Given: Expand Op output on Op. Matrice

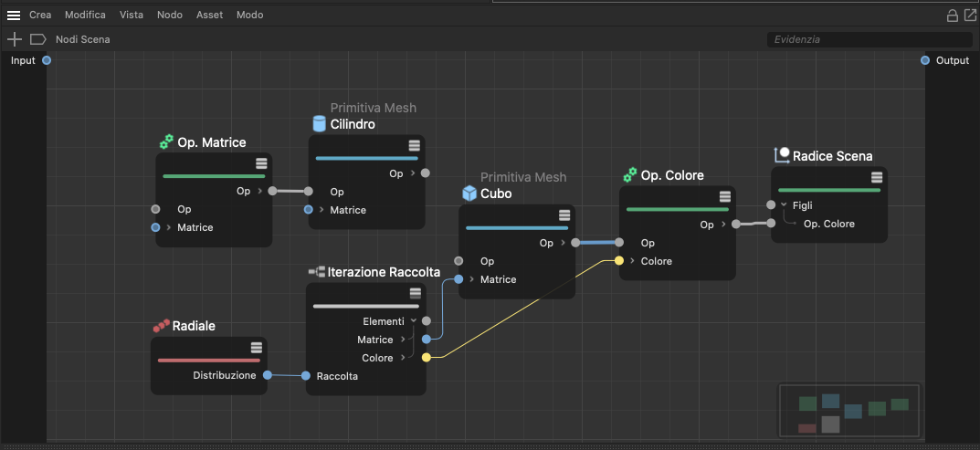Looking at the screenshot, I should tap(260, 191).
